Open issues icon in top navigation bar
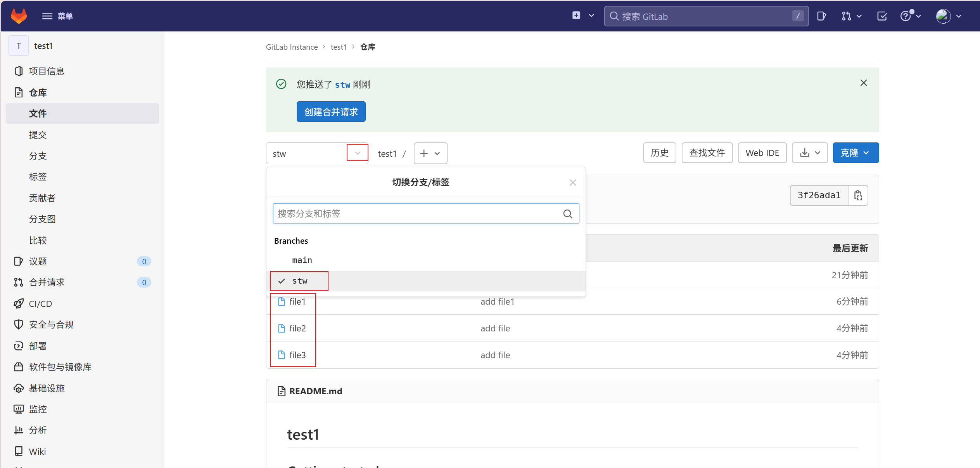Screen dimensions: 980x468 coord(821,16)
